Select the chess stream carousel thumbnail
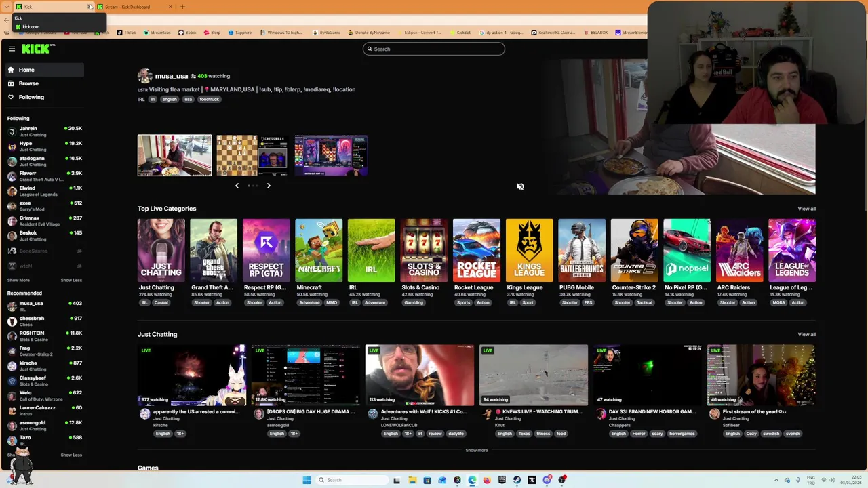868x488 pixels. tap(252, 155)
